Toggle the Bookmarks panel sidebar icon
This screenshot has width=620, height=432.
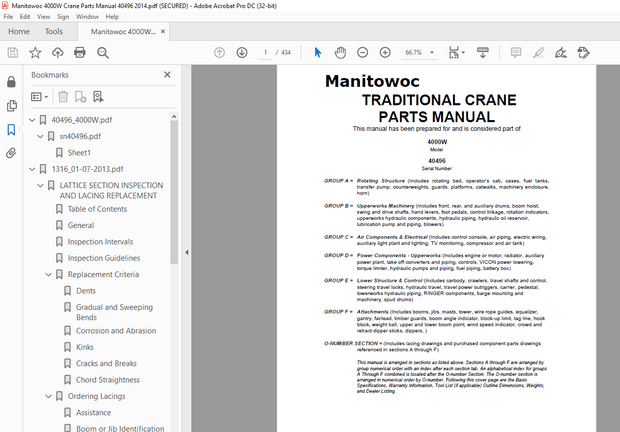(11, 129)
